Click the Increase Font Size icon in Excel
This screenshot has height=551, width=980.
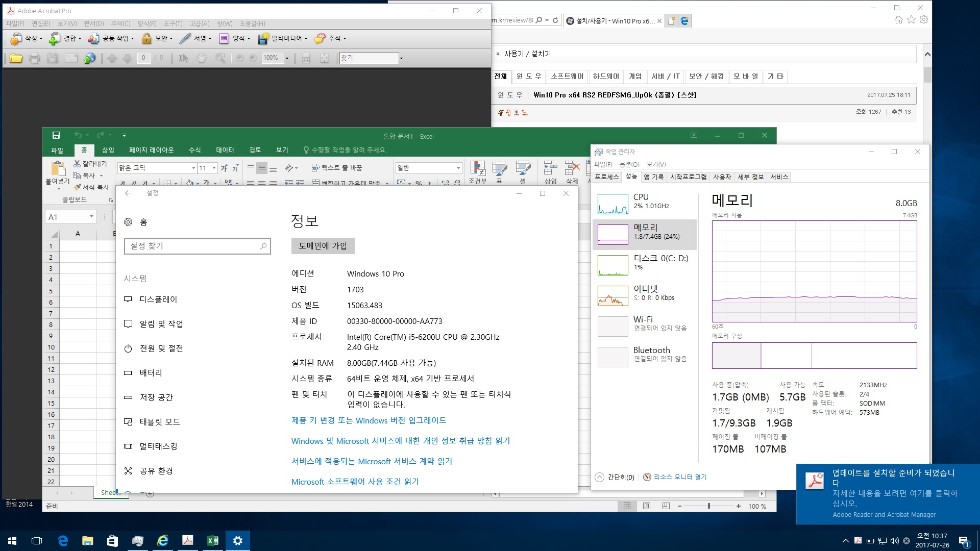(224, 168)
